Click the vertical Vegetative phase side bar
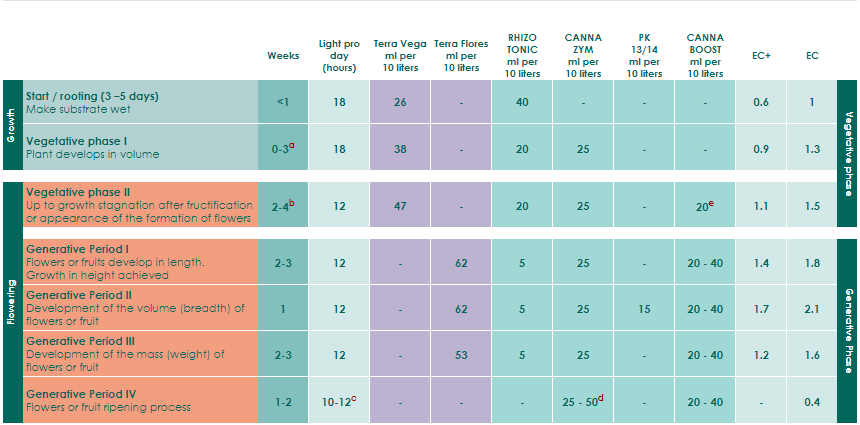860x425 pixels. click(x=848, y=154)
